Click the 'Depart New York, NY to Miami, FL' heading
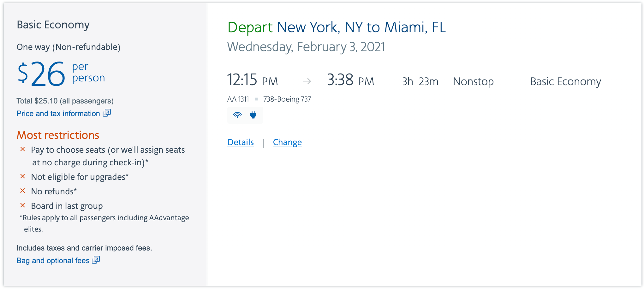The width and height of the screenshot is (644, 289). point(337,27)
